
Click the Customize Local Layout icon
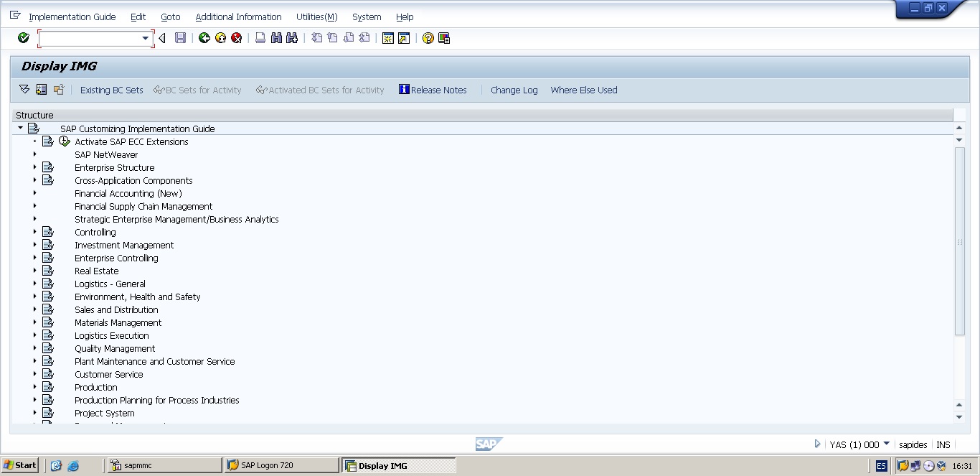tap(444, 38)
